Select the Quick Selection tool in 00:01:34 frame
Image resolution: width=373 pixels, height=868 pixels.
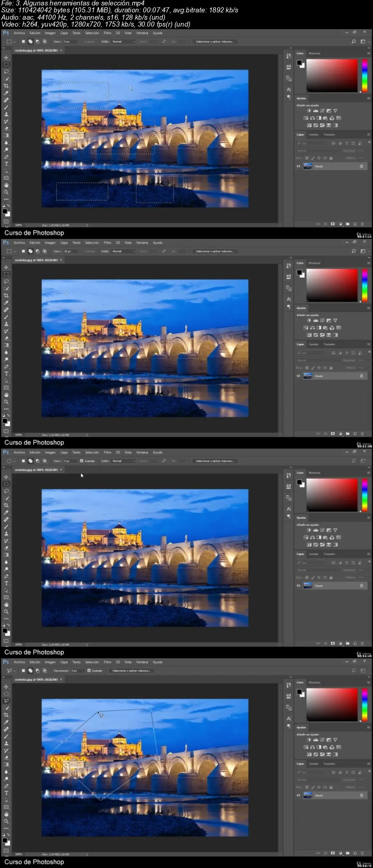coord(6,79)
